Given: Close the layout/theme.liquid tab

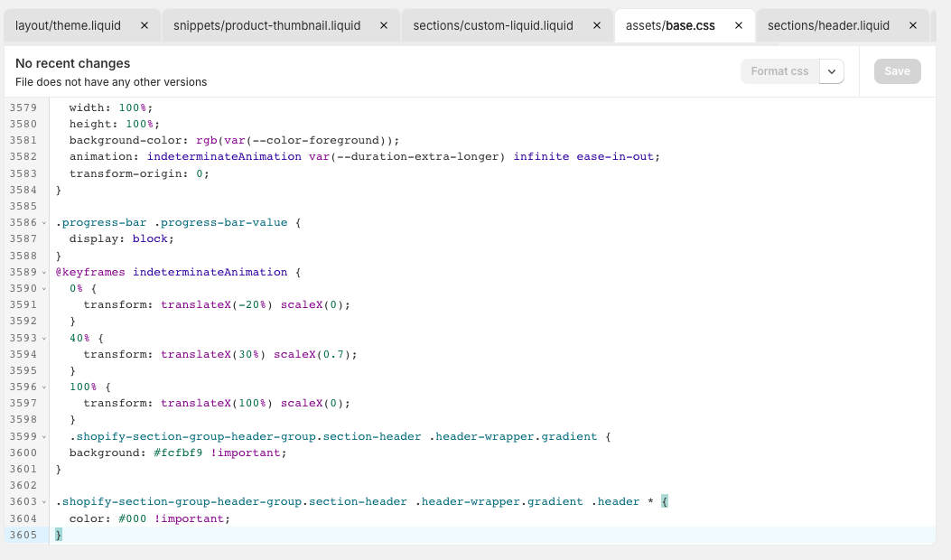Looking at the screenshot, I should point(145,25).
